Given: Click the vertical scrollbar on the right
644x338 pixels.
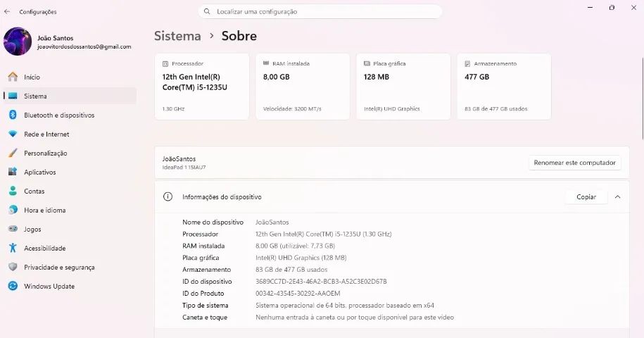Looking at the screenshot, I should point(643,99).
